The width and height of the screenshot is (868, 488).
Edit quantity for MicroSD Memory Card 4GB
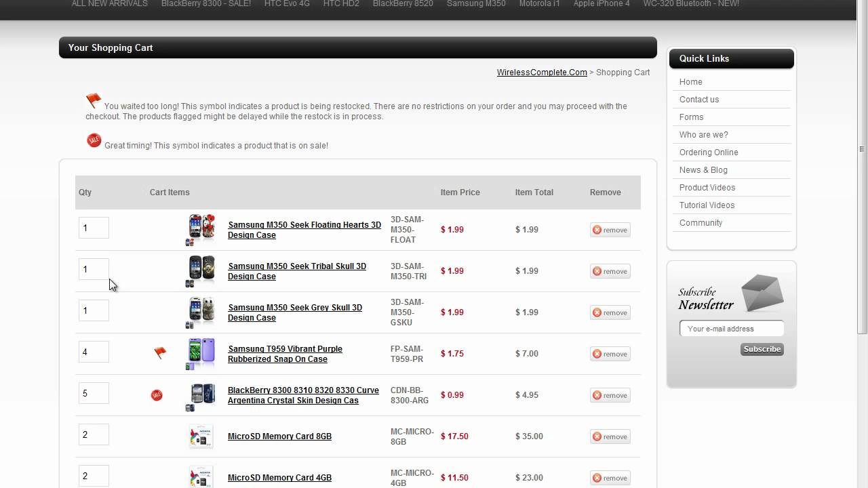click(94, 476)
